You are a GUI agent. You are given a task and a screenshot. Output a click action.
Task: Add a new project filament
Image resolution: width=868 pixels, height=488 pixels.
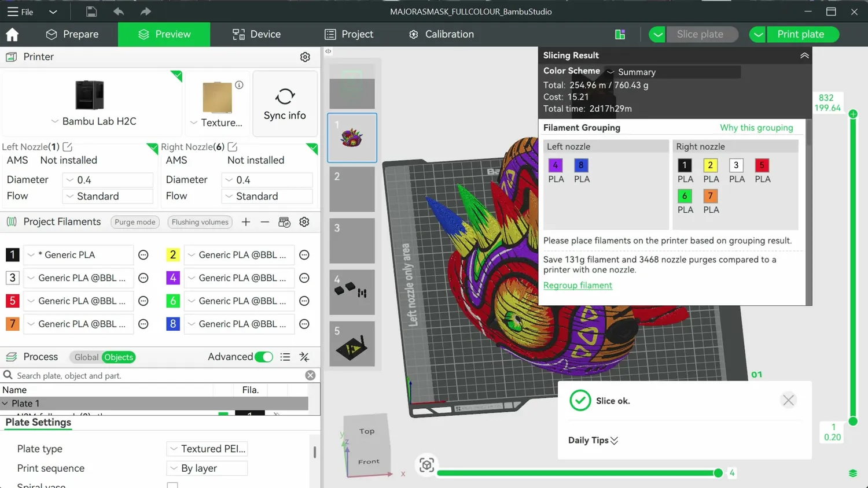coord(246,222)
